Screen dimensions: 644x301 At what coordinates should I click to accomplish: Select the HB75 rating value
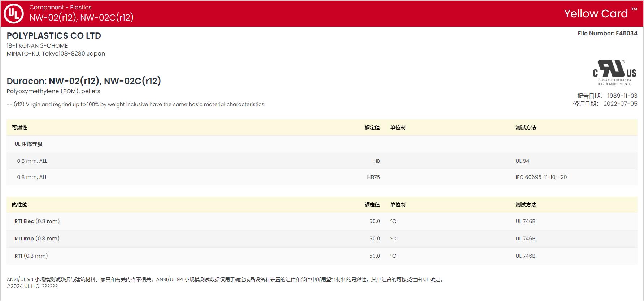[374, 177]
